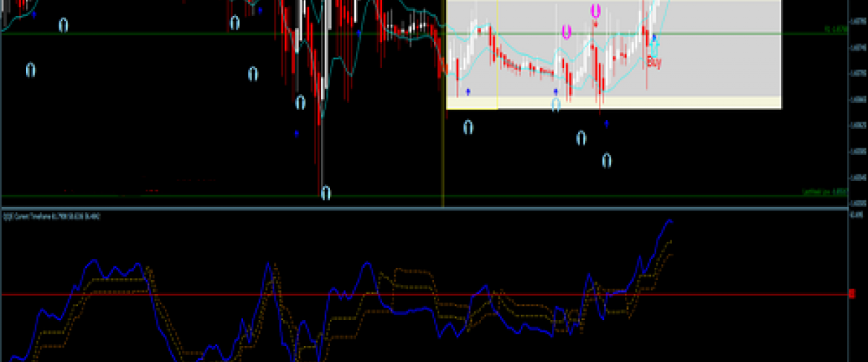
Task: Select horseshoe marker inside the pale yellow band
Action: coord(556,104)
